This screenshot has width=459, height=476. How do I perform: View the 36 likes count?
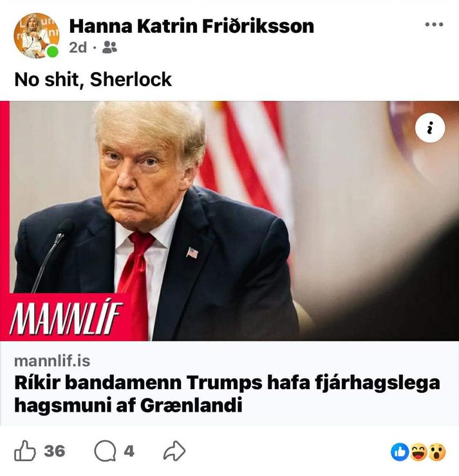tap(55, 451)
